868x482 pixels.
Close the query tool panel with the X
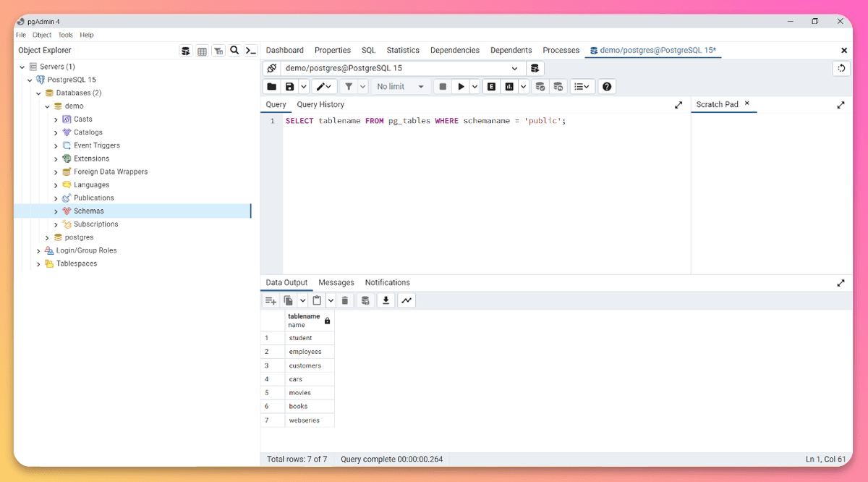[843, 51]
